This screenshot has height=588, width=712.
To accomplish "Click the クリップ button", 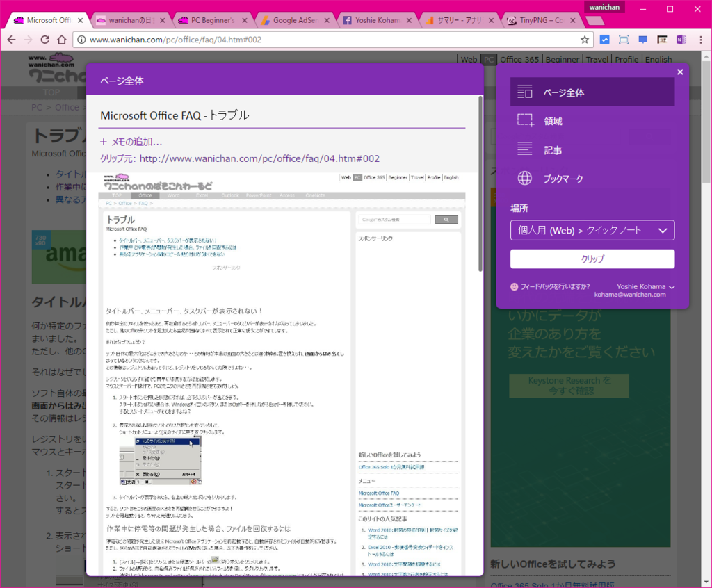I will pyautogui.click(x=592, y=259).
